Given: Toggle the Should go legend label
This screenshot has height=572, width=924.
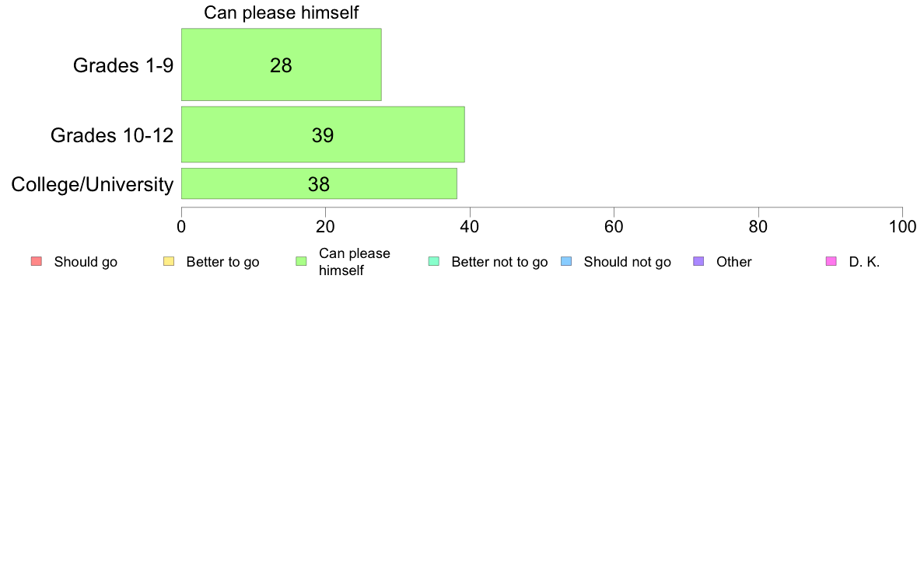Looking at the screenshot, I should tap(86, 262).
